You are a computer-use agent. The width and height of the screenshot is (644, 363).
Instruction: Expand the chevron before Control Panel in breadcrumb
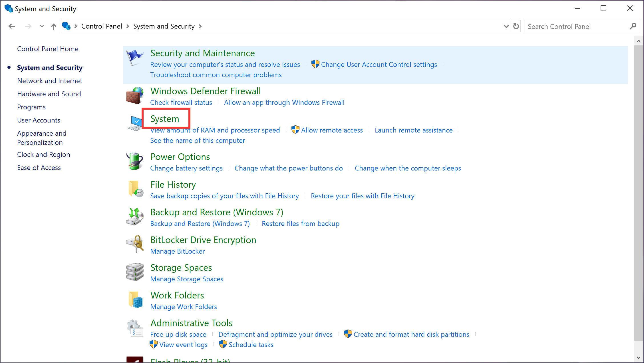(x=76, y=26)
